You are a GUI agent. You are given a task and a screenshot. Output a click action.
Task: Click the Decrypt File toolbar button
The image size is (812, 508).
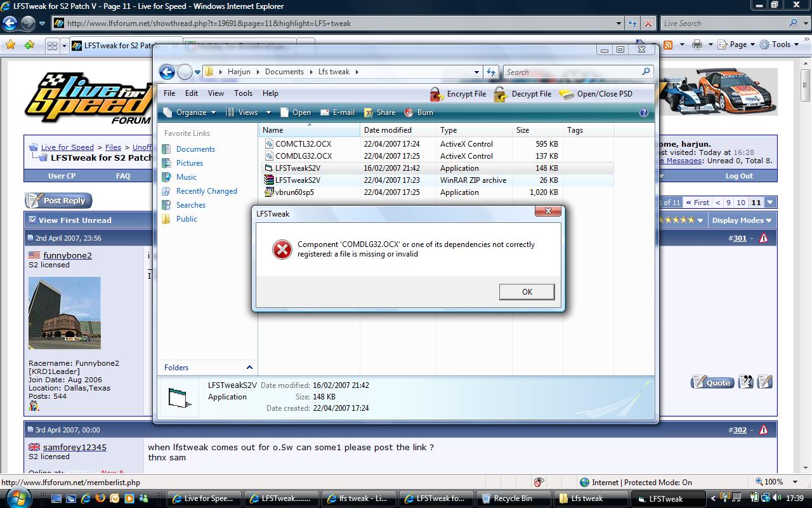coord(523,94)
